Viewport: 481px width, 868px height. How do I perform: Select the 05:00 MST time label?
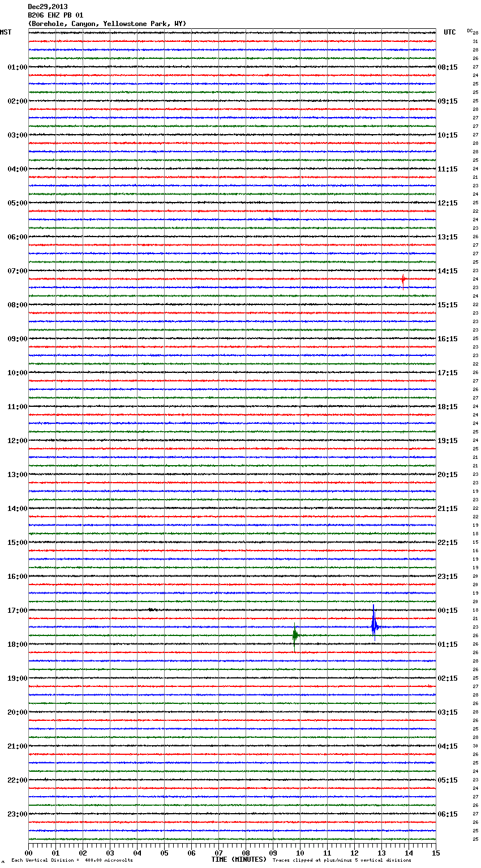[17, 203]
